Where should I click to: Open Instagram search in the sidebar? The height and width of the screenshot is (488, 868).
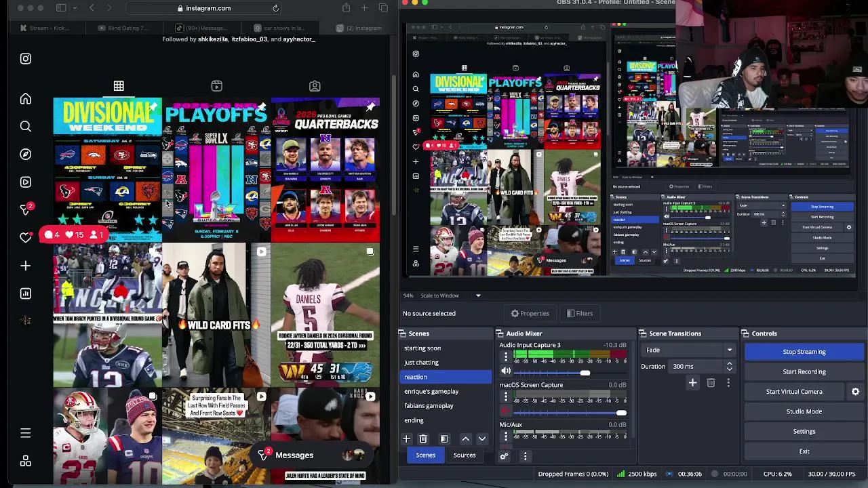click(x=25, y=127)
